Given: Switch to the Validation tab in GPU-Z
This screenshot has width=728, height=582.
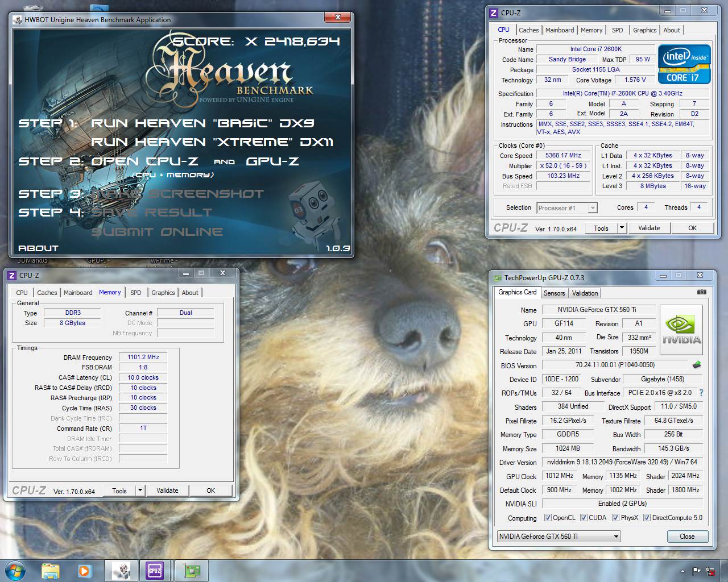Looking at the screenshot, I should [585, 293].
